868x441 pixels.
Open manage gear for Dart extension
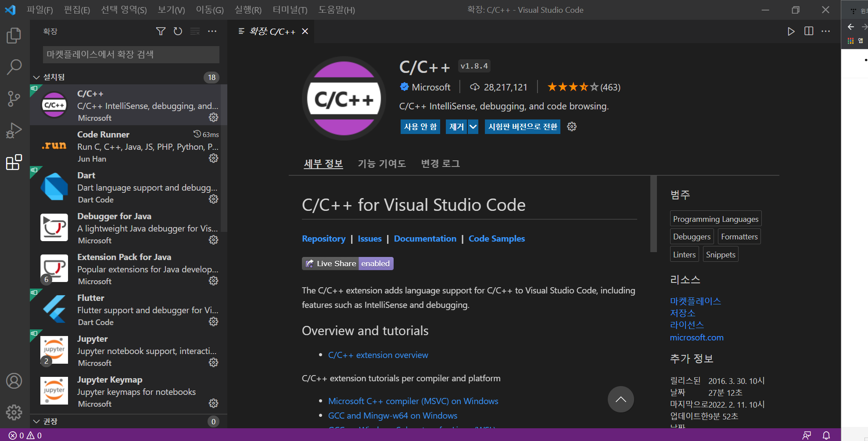[213, 199]
